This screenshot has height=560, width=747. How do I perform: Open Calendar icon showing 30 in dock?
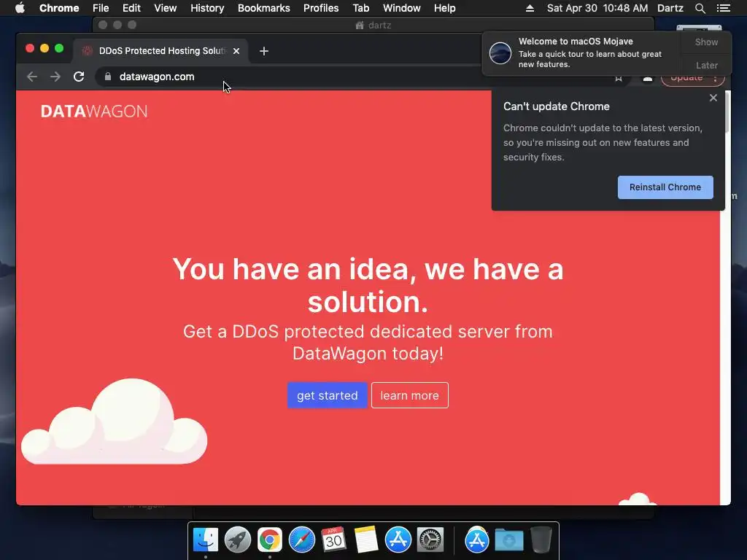[333, 540]
